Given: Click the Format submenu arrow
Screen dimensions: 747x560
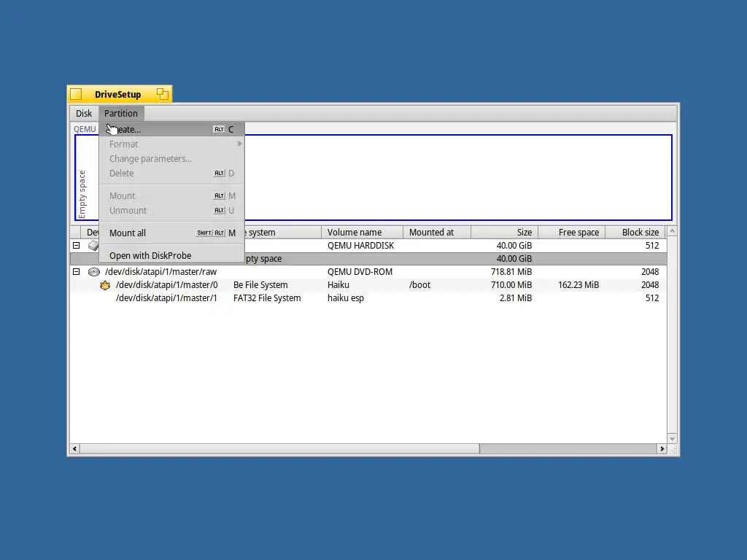Looking at the screenshot, I should [x=239, y=144].
